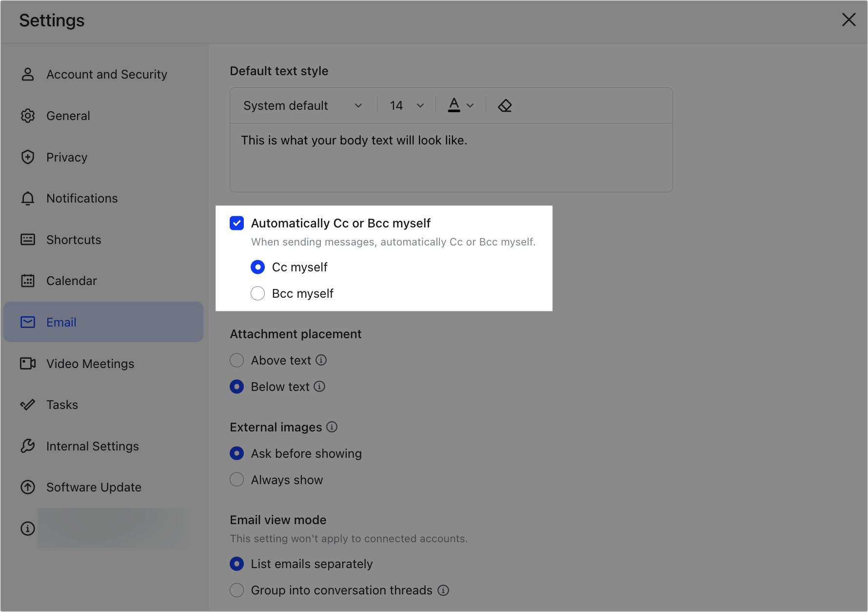Select the Privacy shield icon
This screenshot has height=612, width=868.
(28, 157)
